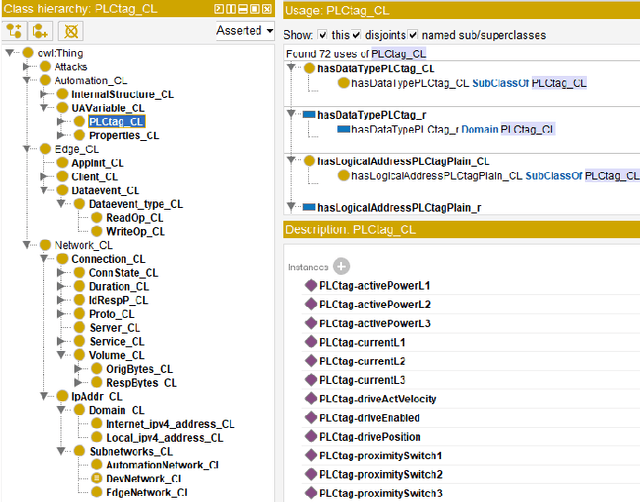Screen dimensions: 640x502
Task: Toggle the 'this' checkbox
Action: 322,36
